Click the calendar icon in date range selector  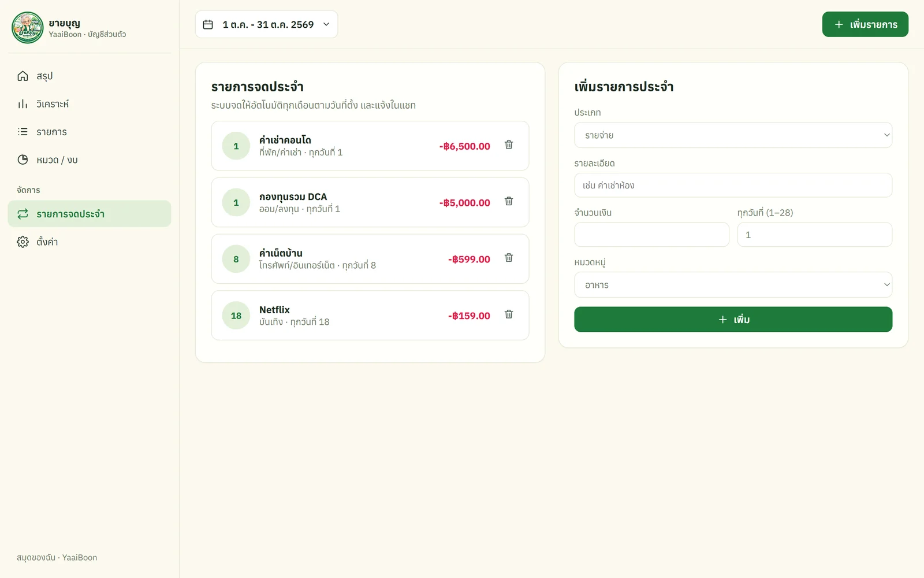[x=208, y=24]
